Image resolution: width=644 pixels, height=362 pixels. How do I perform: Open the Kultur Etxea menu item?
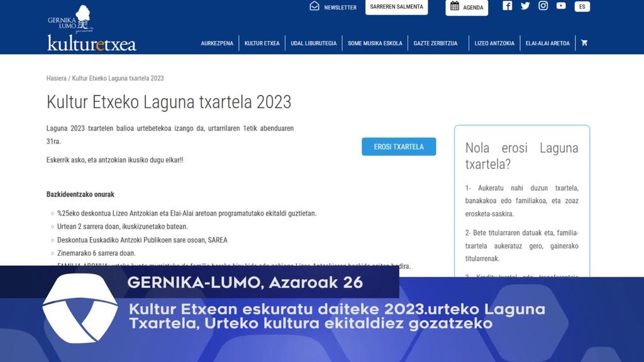(262, 43)
